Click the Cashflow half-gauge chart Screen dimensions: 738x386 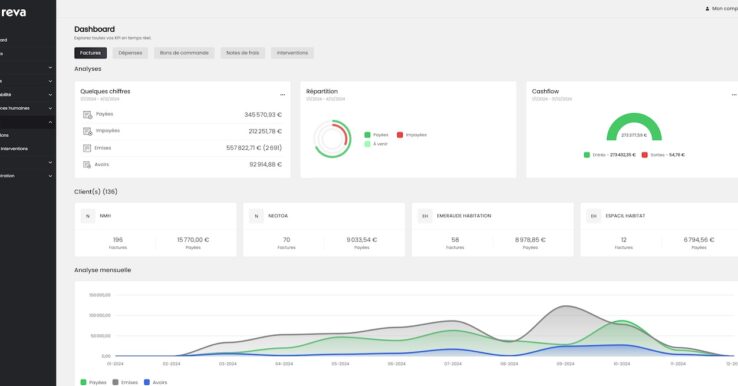[634, 127]
